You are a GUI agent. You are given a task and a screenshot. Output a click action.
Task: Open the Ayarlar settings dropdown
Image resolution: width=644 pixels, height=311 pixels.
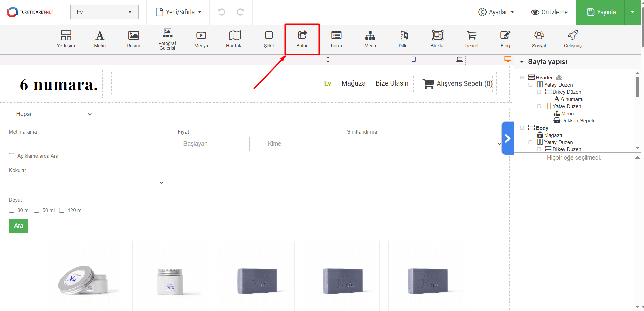[496, 12]
